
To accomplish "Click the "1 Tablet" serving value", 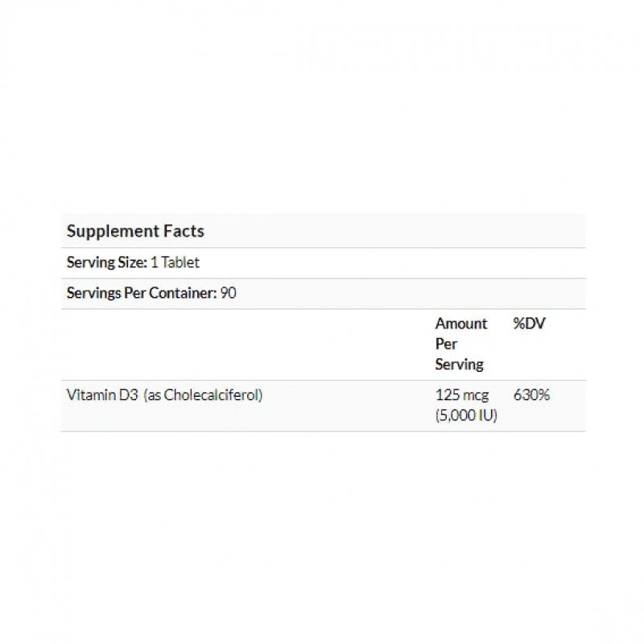I will coord(175,262).
